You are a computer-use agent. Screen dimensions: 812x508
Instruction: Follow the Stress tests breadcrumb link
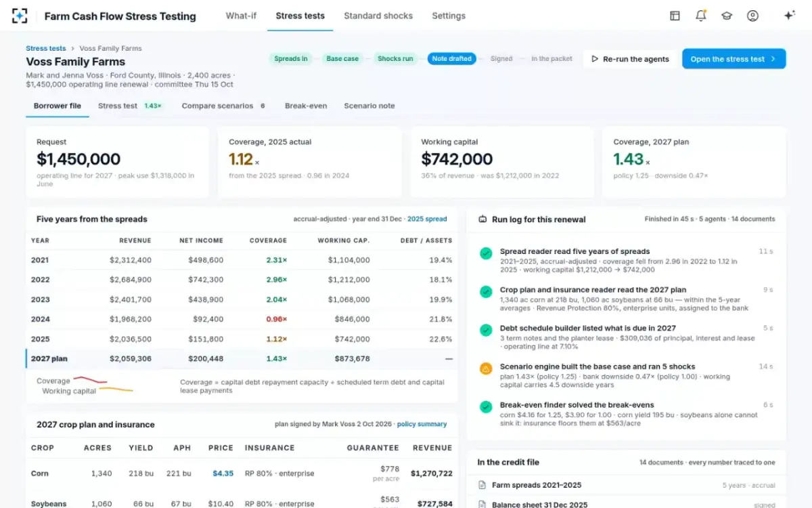tap(46, 49)
